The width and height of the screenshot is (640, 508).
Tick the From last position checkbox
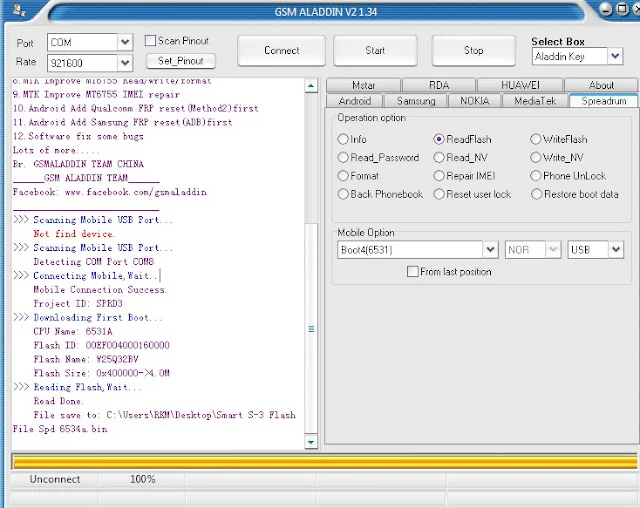click(x=413, y=271)
